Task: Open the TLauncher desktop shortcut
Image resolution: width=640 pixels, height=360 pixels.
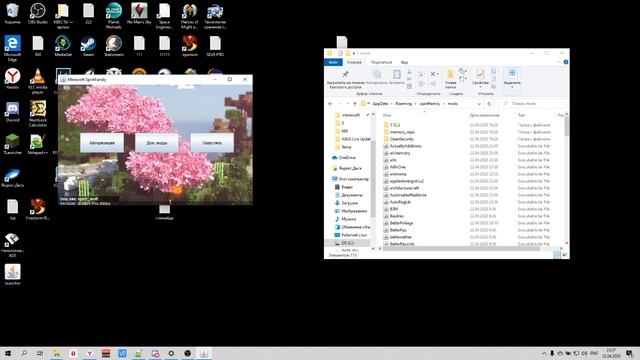Action: [13, 144]
